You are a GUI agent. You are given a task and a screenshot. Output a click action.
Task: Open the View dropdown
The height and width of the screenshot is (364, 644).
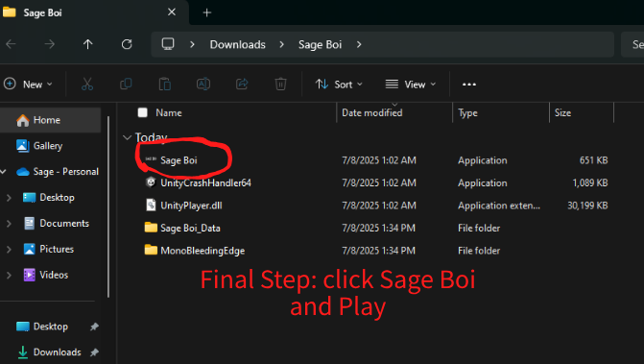click(411, 85)
